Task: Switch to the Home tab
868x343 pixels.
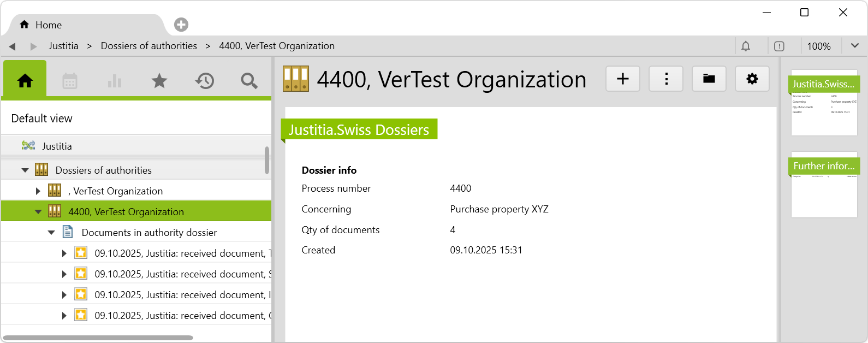Action: point(48,25)
